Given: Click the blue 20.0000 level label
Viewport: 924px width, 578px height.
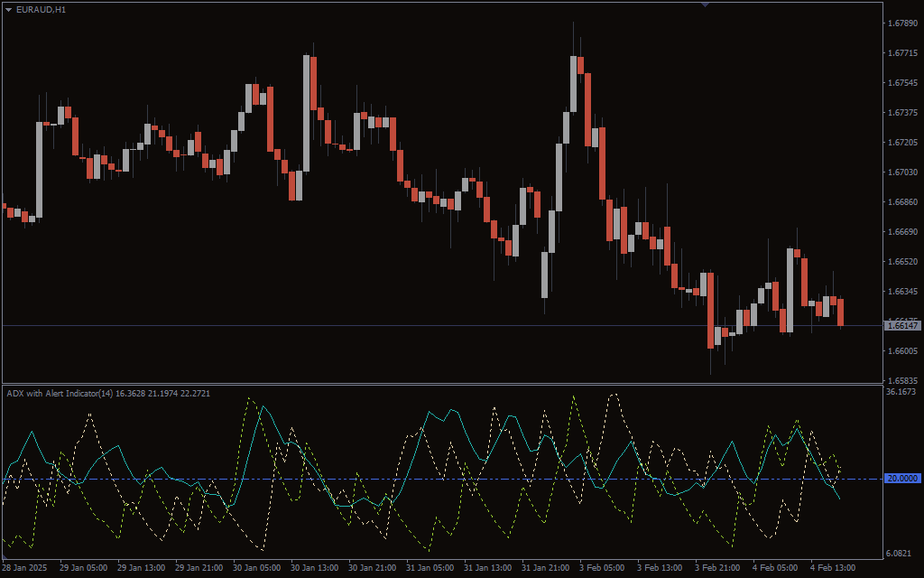Looking at the screenshot, I should [x=902, y=479].
